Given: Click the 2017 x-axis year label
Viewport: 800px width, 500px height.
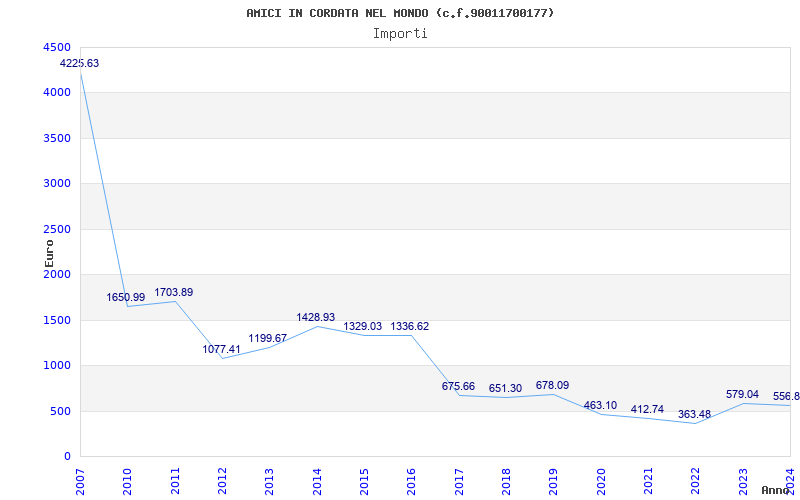Looking at the screenshot, I should (459, 482).
